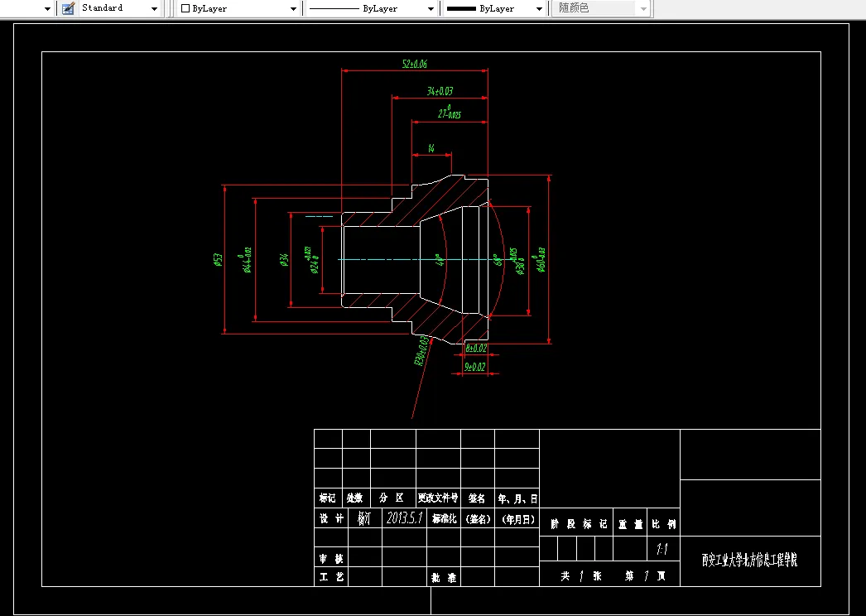866x616 pixels.
Task: Select the R30±0.03 radius dimension text
Action: (421, 351)
